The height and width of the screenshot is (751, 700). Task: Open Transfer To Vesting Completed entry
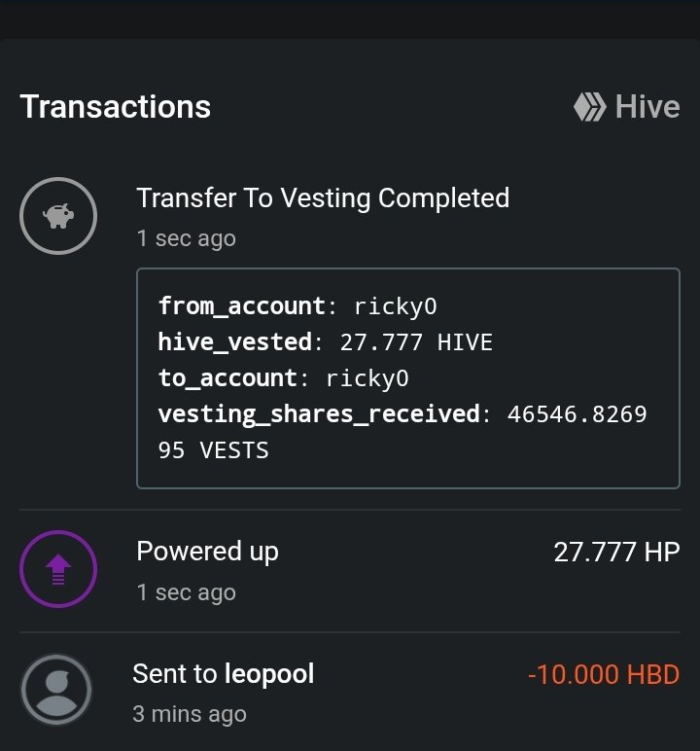click(323, 198)
